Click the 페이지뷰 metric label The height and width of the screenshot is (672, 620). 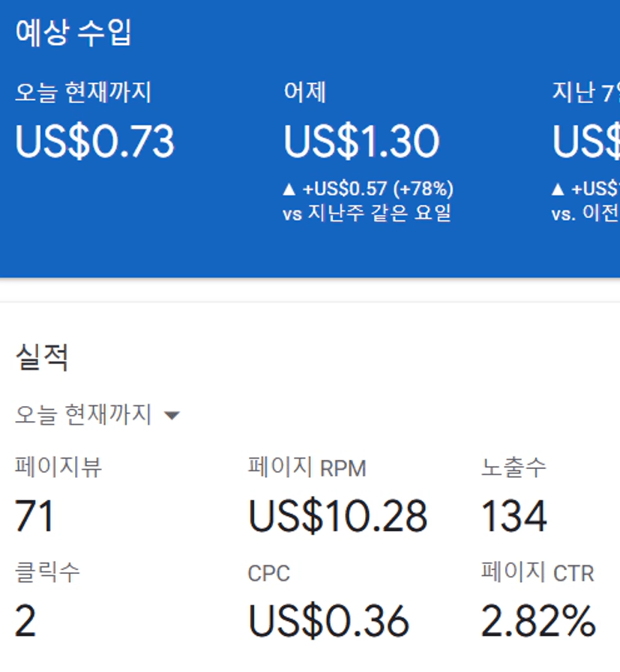[58, 467]
